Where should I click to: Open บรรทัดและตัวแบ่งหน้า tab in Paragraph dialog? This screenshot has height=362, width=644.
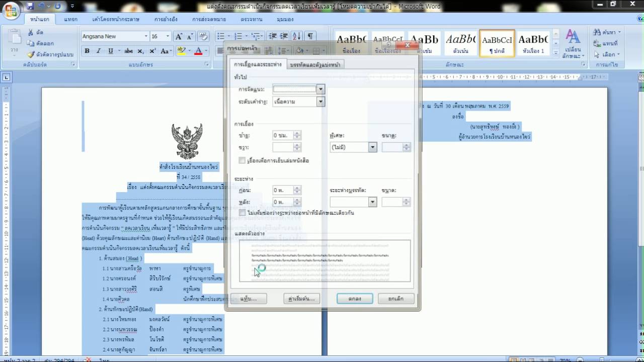[x=315, y=64]
